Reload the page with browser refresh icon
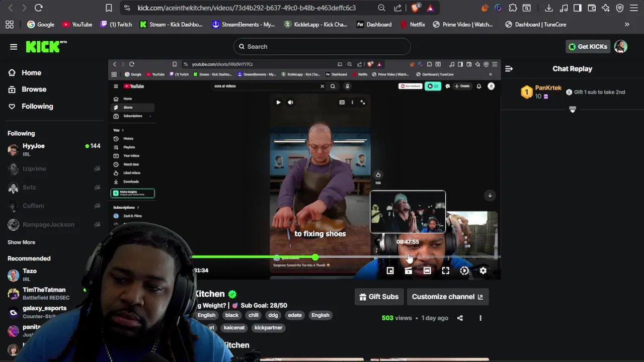The height and width of the screenshot is (362, 644). pyautogui.click(x=38, y=8)
